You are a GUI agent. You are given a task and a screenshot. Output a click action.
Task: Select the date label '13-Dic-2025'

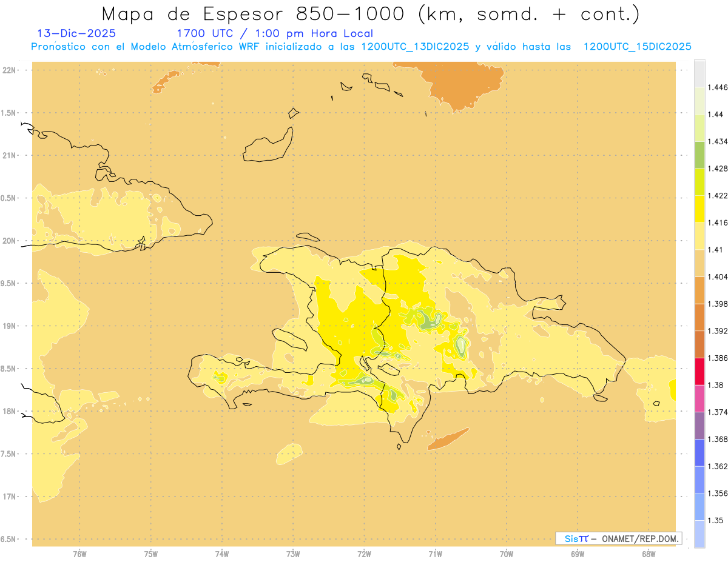point(76,33)
